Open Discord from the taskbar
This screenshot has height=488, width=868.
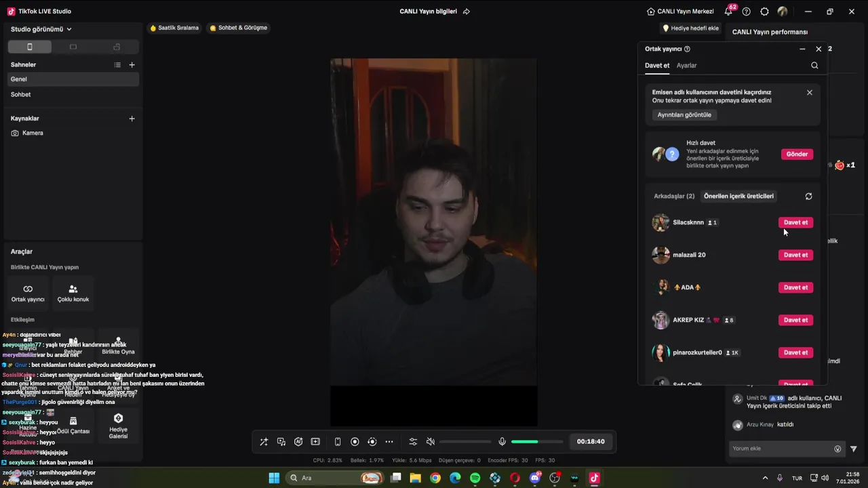535,478
